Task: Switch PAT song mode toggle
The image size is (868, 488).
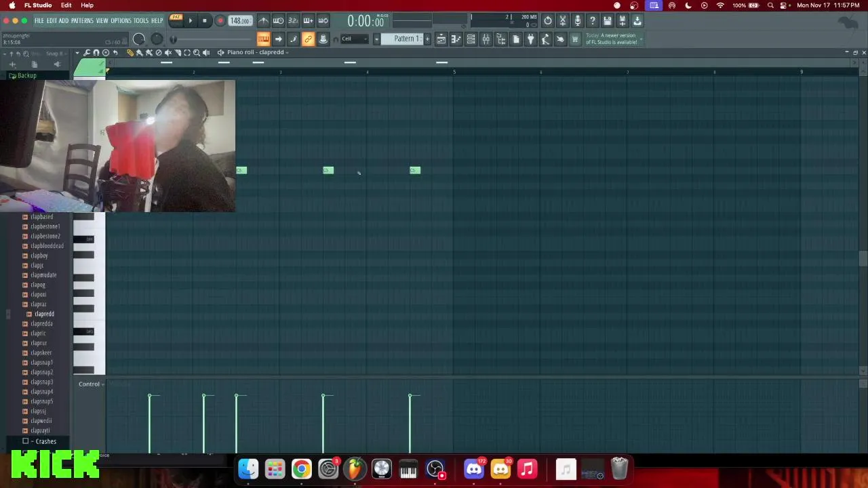Action: [x=176, y=19]
